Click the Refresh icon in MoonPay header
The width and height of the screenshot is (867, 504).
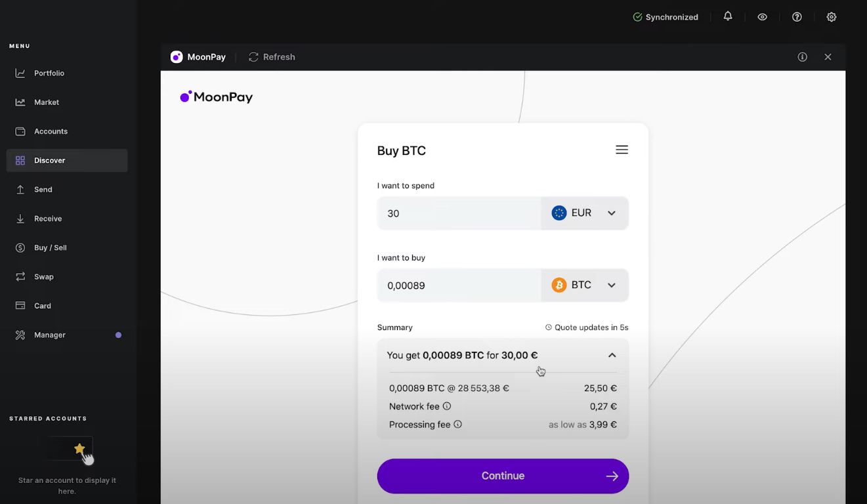(253, 57)
